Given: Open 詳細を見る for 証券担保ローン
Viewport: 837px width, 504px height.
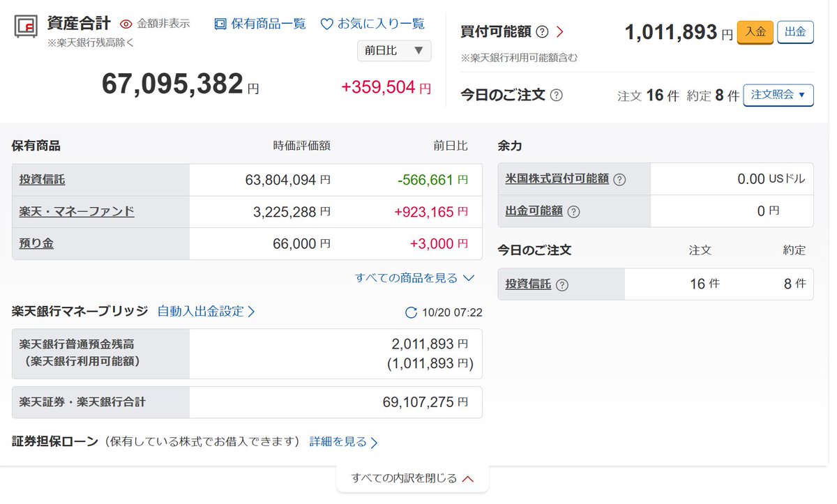Looking at the screenshot, I should (x=344, y=442).
